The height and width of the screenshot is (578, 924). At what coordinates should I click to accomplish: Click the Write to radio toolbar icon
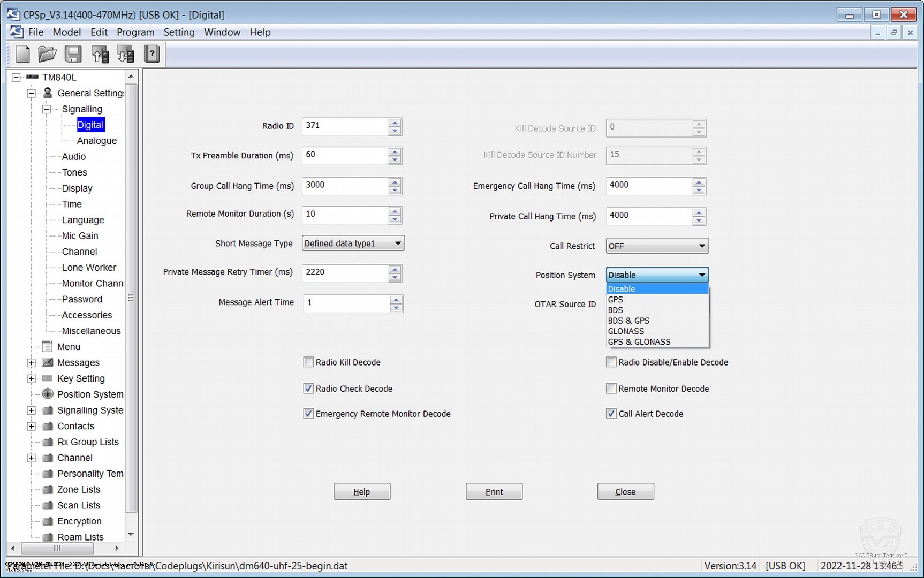click(126, 54)
